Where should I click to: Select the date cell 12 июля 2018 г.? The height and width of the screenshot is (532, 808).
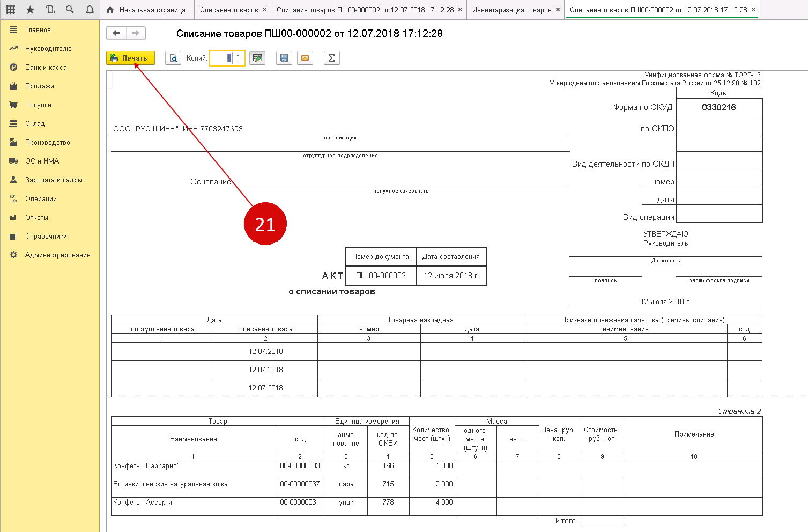click(451, 276)
